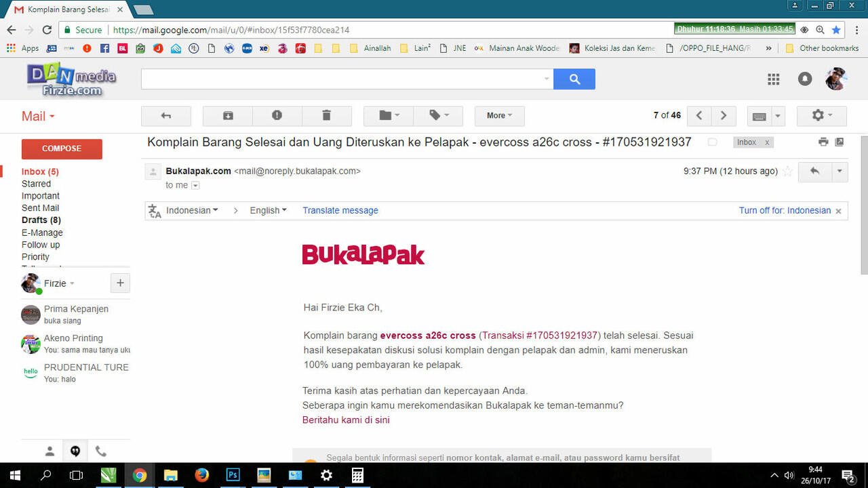Click the account profile picture at top right
Screen dimensions: 868x488
[x=836, y=79]
